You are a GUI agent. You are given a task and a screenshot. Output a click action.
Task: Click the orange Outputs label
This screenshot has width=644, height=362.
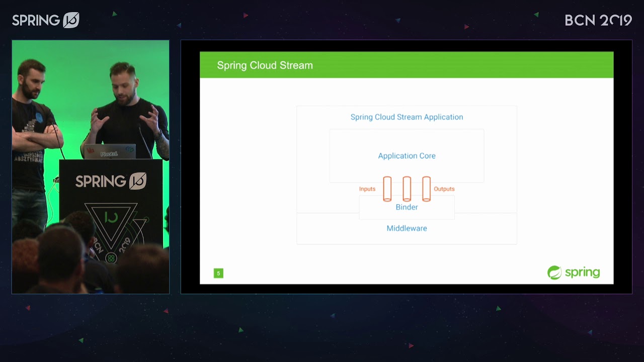pyautogui.click(x=444, y=189)
